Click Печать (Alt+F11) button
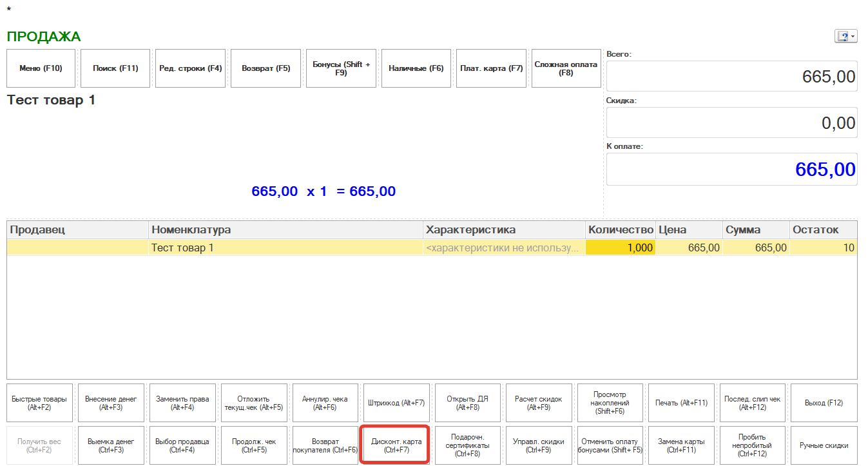Screen dimensions: 868x466 [681, 403]
